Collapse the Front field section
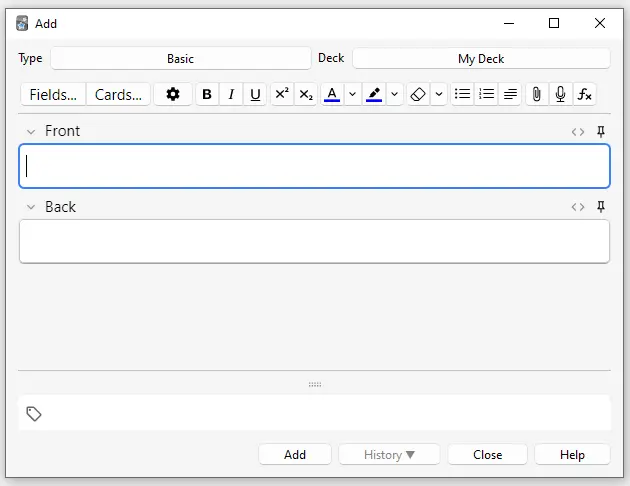The width and height of the screenshot is (630, 486). 31,131
